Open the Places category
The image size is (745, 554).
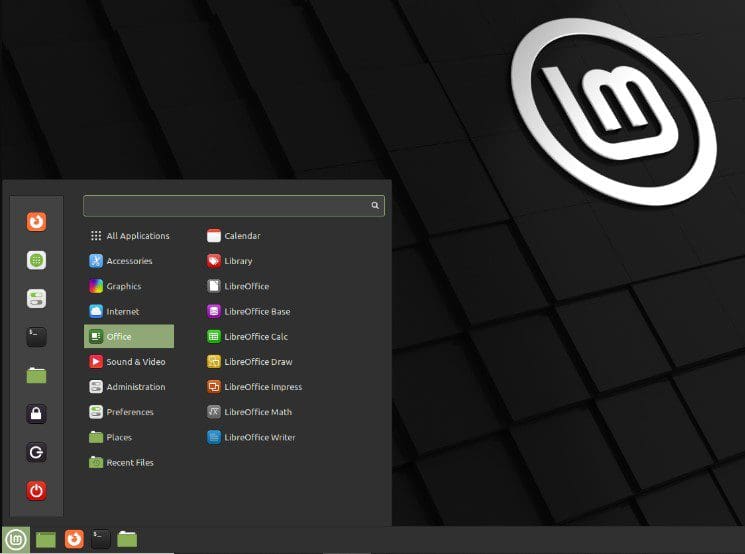click(129, 437)
